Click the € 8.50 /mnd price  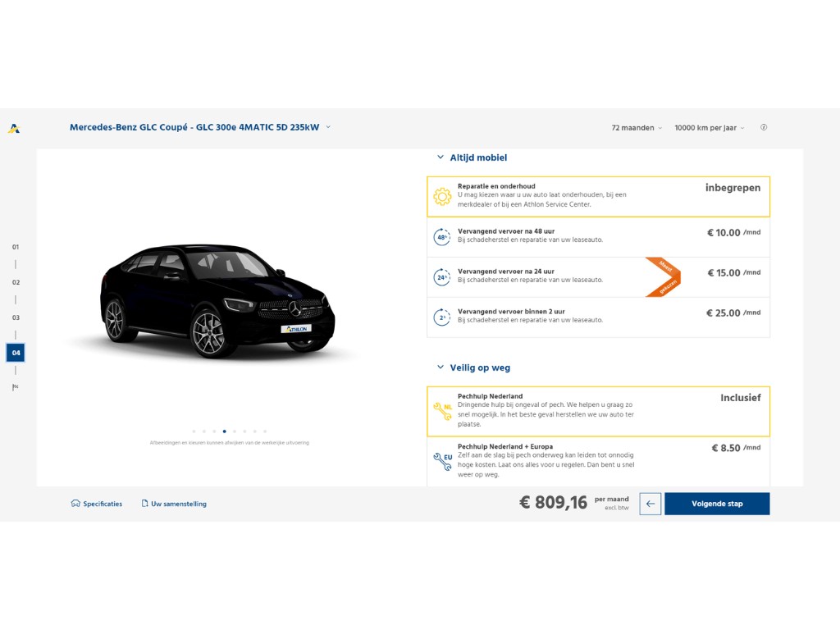pyautogui.click(x=736, y=448)
